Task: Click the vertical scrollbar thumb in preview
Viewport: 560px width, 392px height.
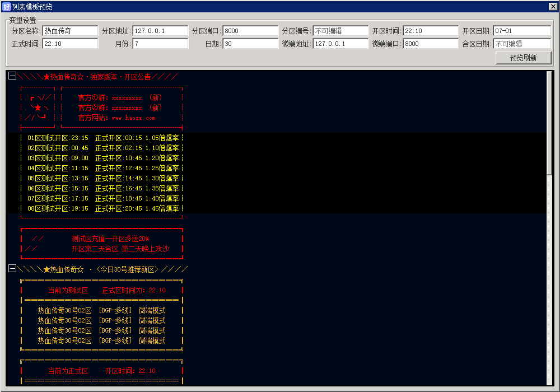Action: pyautogui.click(x=550, y=123)
